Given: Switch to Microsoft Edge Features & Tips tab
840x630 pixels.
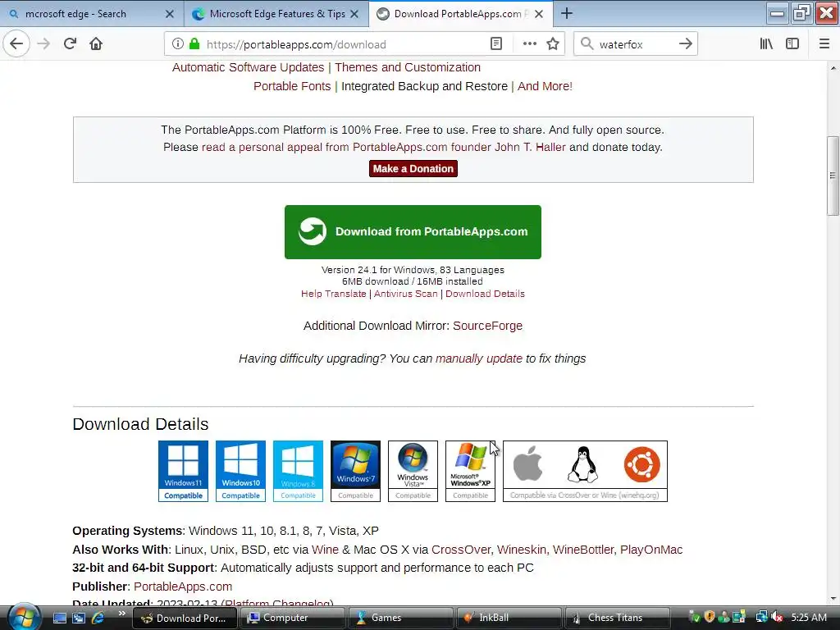Looking at the screenshot, I should click(x=277, y=14).
